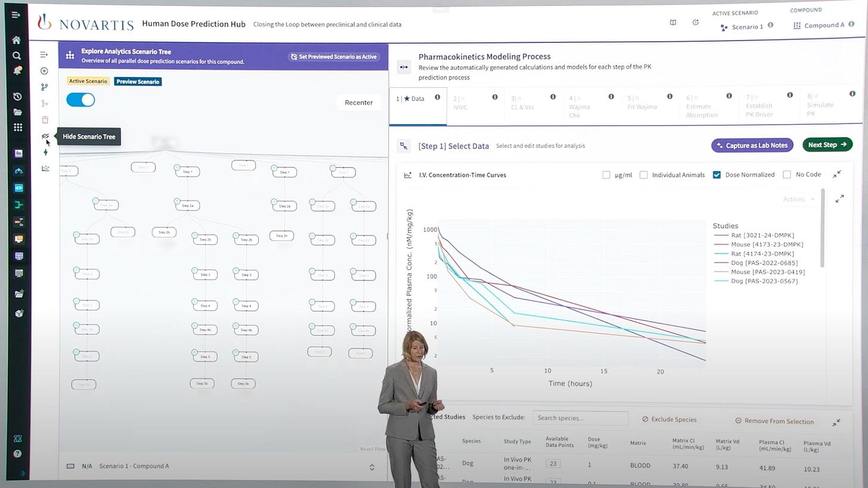Click the add scenario plus circle icon
This screenshot has width=868, height=488.
[x=44, y=71]
